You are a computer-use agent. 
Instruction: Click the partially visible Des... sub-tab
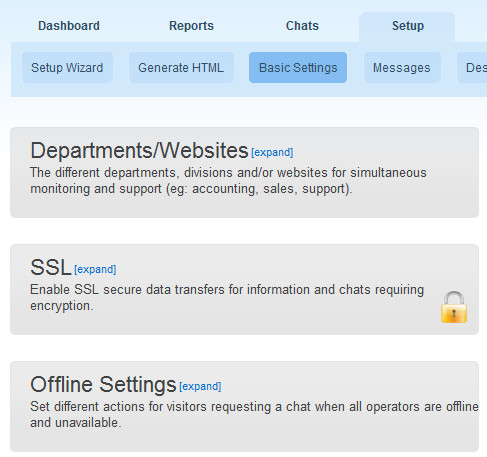[x=472, y=68]
